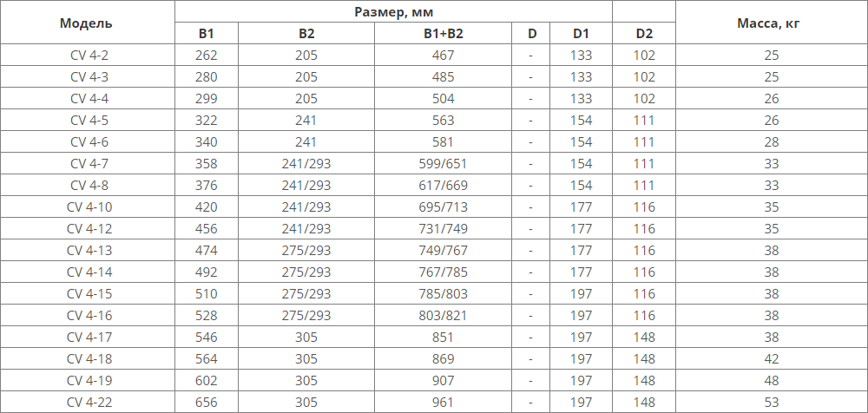Select the 803/821 value cell
The height and width of the screenshot is (413, 868).
(444, 316)
